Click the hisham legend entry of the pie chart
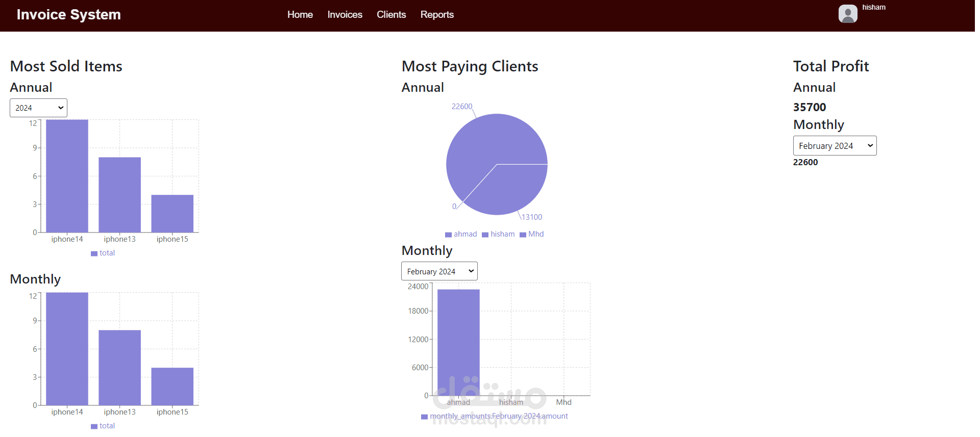 pyautogui.click(x=498, y=234)
